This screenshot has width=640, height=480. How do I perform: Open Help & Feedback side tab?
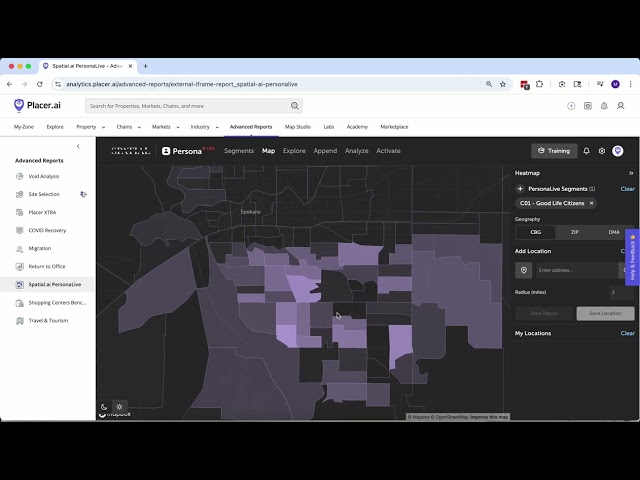pyautogui.click(x=632, y=257)
